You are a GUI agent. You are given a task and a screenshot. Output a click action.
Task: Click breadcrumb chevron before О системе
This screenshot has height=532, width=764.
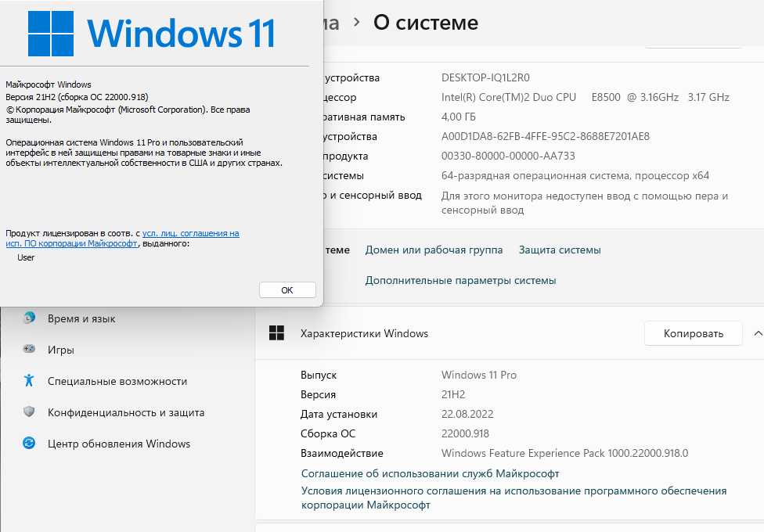coord(357,23)
